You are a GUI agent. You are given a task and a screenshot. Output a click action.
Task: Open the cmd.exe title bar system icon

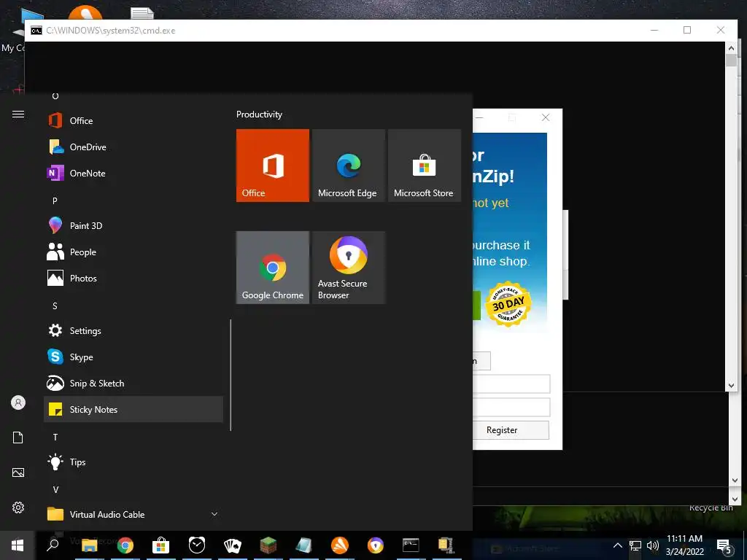click(x=36, y=31)
